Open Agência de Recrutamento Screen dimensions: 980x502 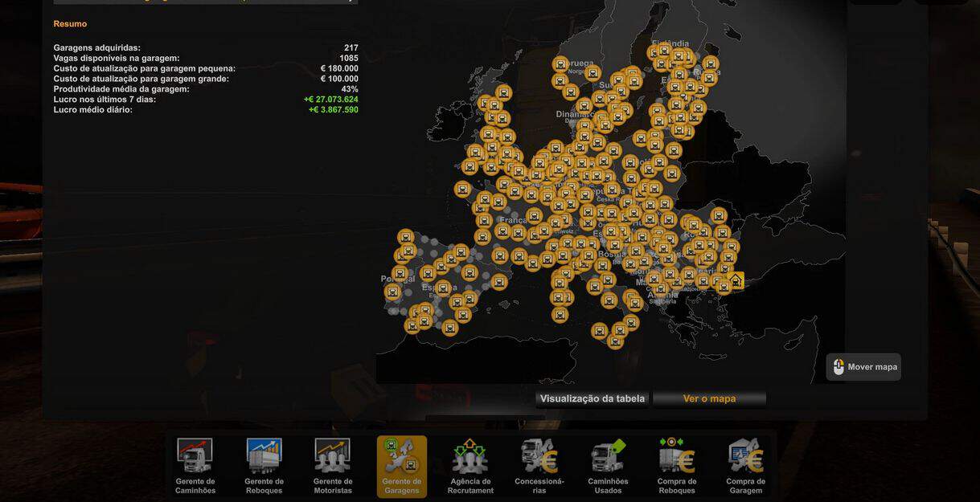(470, 465)
